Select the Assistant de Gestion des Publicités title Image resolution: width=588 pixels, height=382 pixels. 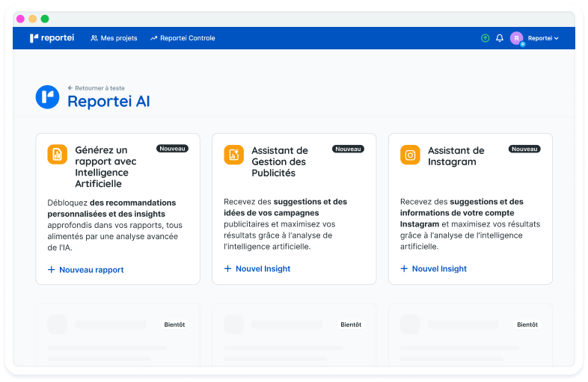coord(280,161)
